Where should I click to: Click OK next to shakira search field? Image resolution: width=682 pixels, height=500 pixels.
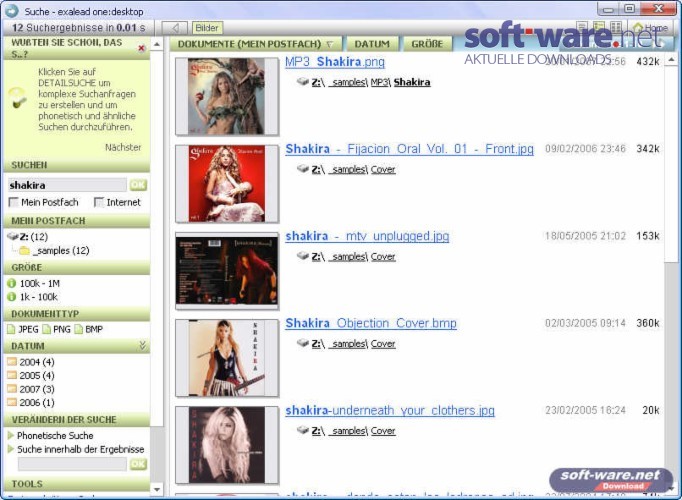tap(138, 185)
